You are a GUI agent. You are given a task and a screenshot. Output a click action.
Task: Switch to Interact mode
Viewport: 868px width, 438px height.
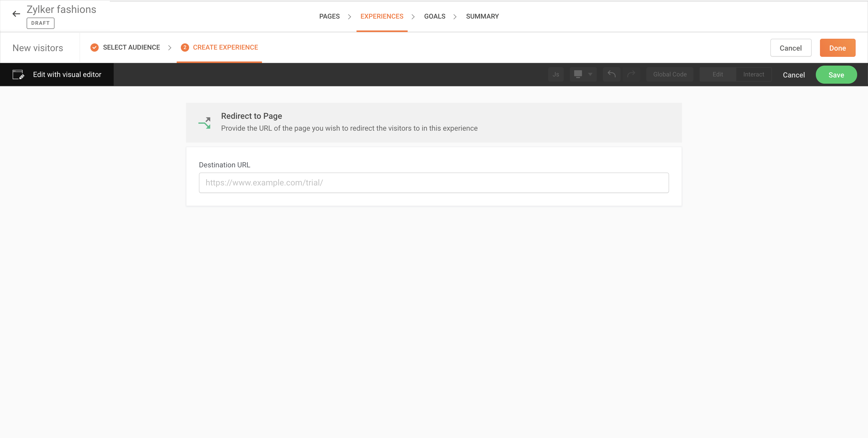[x=754, y=74]
